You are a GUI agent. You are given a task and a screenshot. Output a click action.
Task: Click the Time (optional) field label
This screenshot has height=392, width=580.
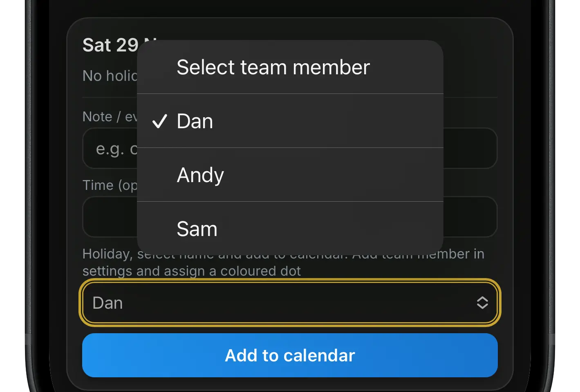(x=110, y=185)
